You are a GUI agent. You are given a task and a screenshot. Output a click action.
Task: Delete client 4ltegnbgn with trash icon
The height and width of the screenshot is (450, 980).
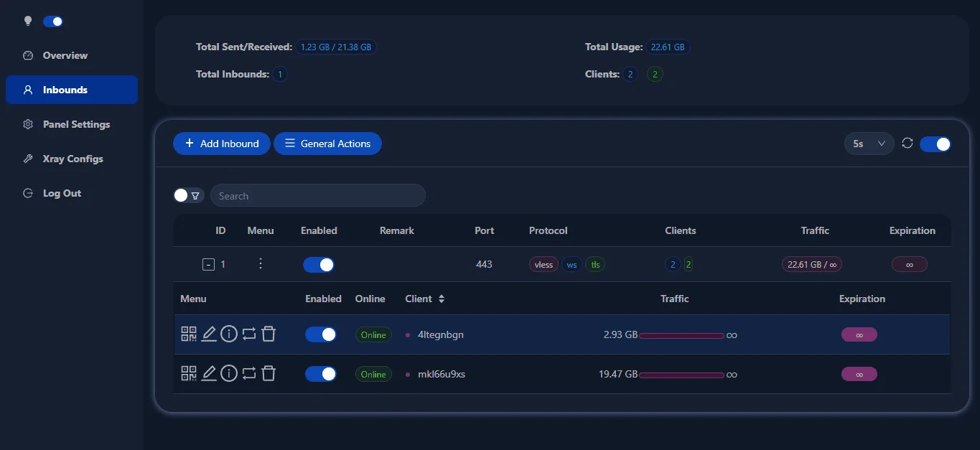click(x=269, y=334)
